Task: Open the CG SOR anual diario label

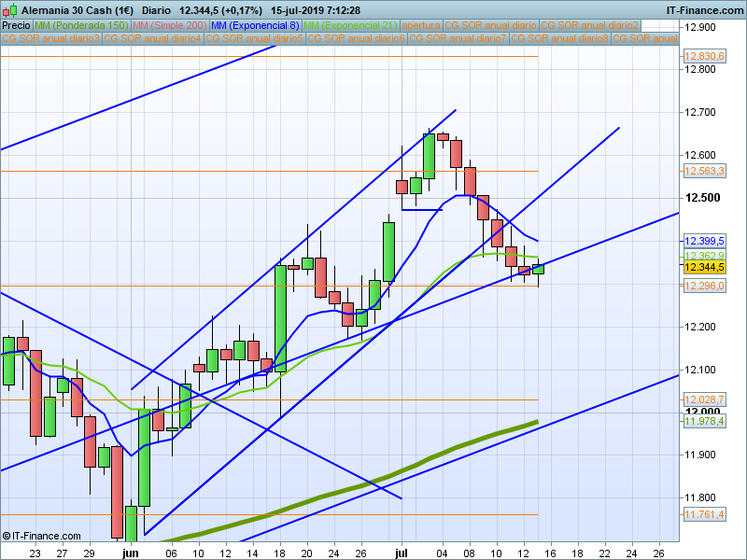Action: [491, 25]
